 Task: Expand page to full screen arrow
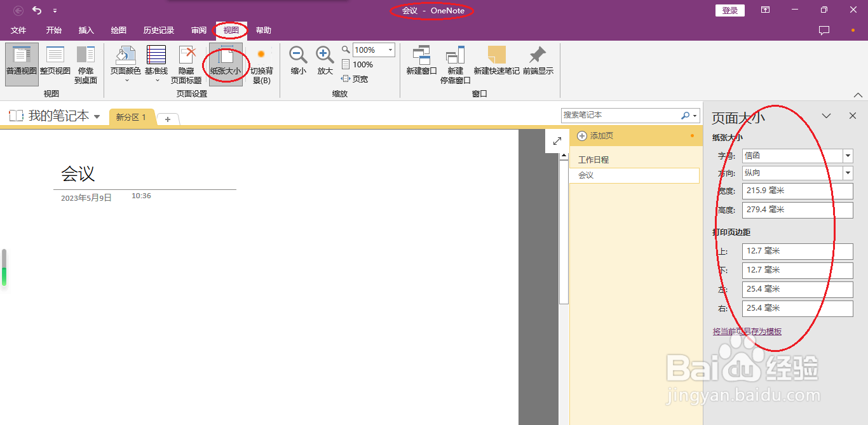557,141
